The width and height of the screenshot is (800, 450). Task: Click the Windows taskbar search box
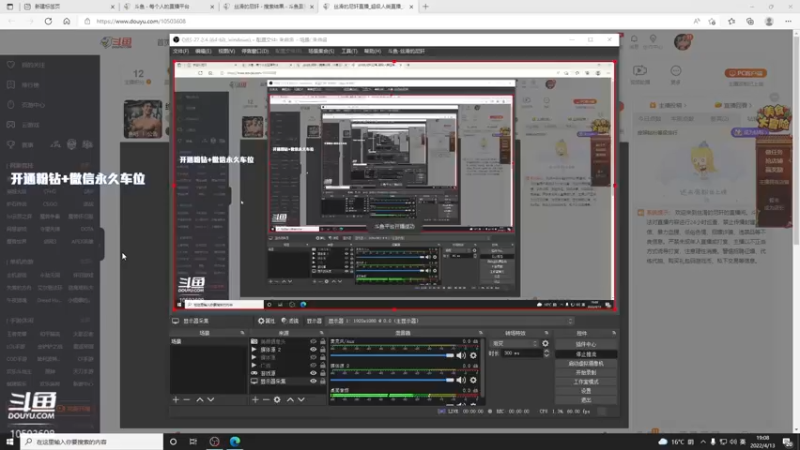[92, 441]
